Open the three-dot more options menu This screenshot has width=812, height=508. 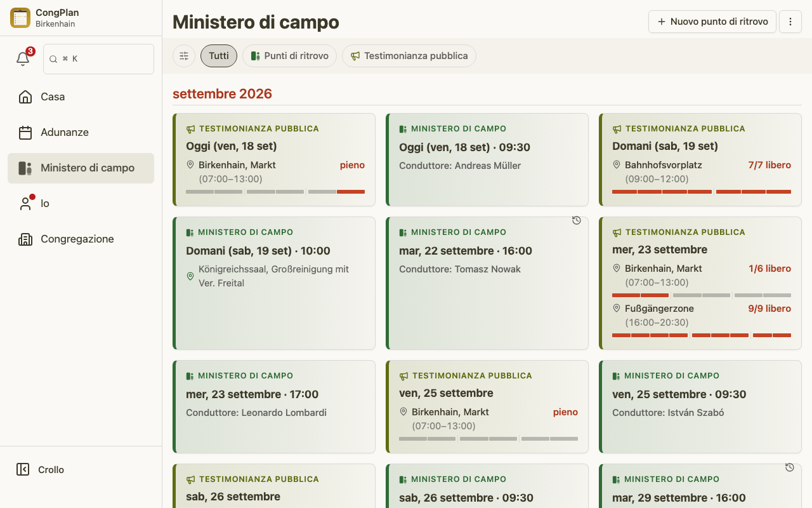point(790,22)
